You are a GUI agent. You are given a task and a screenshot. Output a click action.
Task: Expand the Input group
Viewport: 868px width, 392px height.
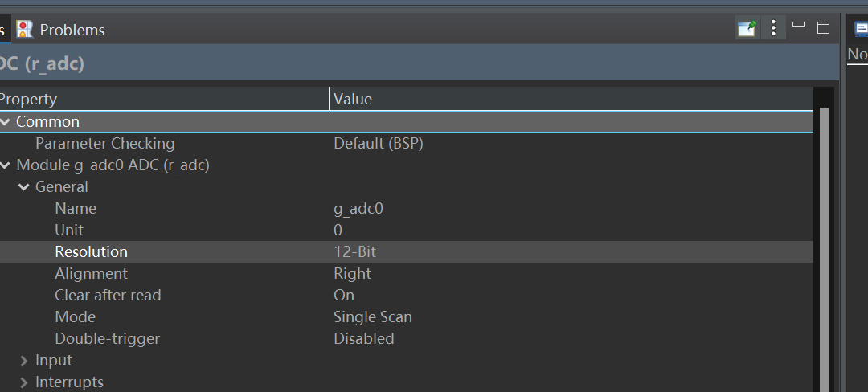[x=24, y=361]
